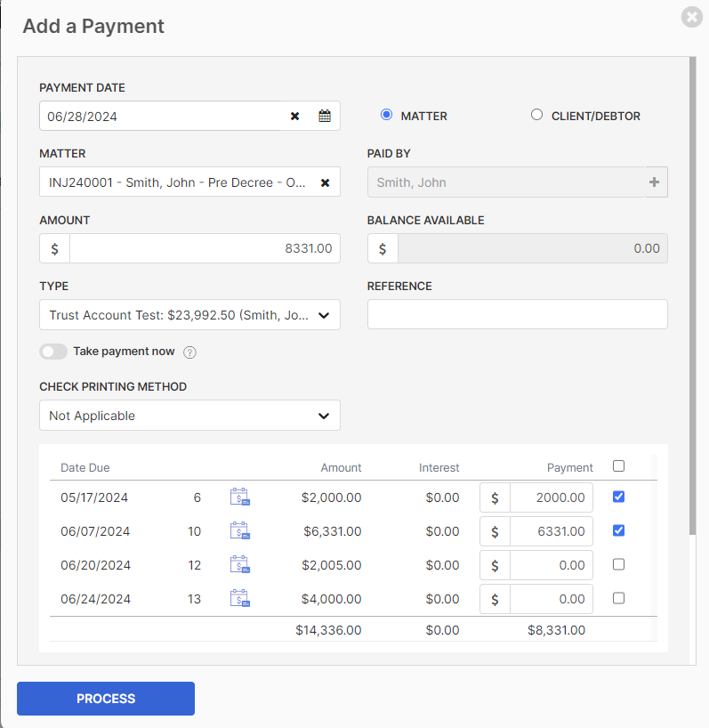Clear the payment date field

(x=294, y=116)
